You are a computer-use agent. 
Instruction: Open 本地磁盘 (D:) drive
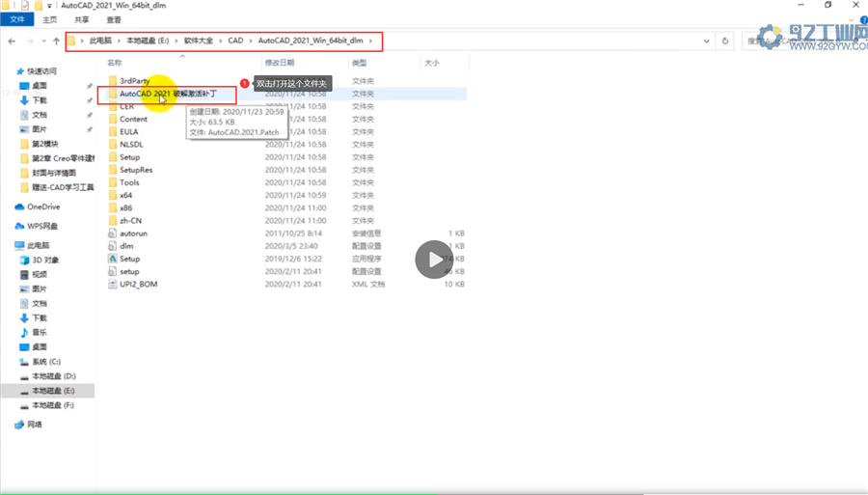(x=54, y=376)
